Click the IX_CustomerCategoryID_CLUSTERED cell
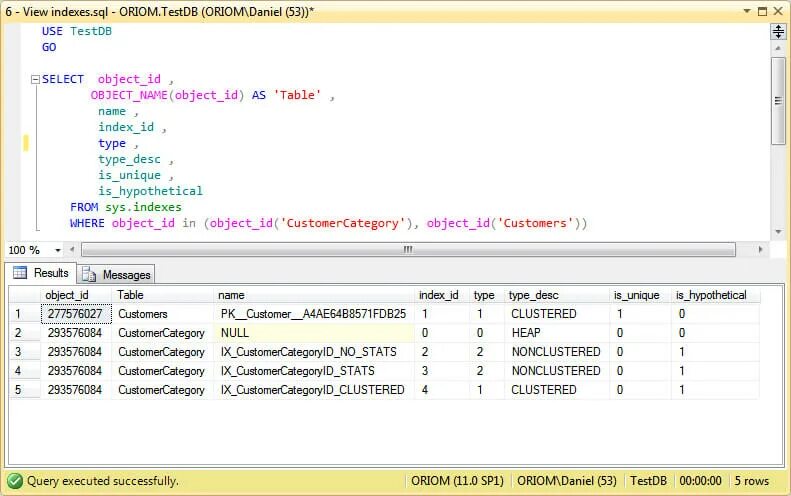Screen dimensions: 791x496 314,390
